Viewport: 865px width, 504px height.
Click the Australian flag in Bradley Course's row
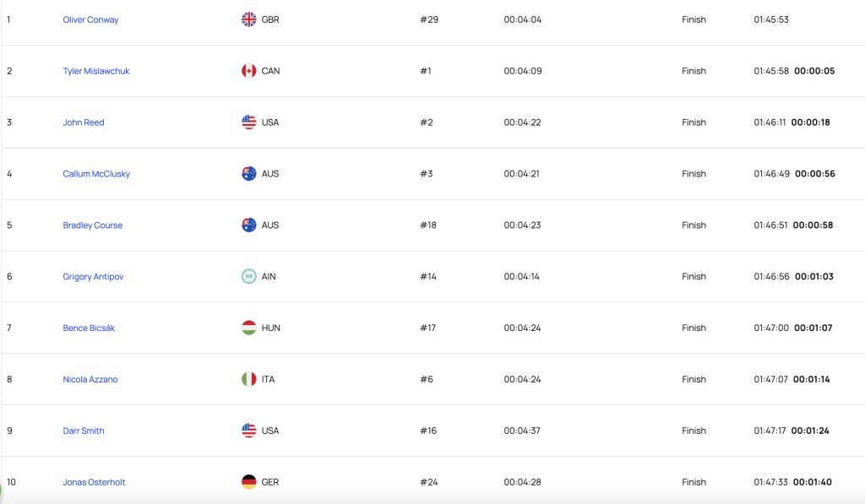[249, 225]
